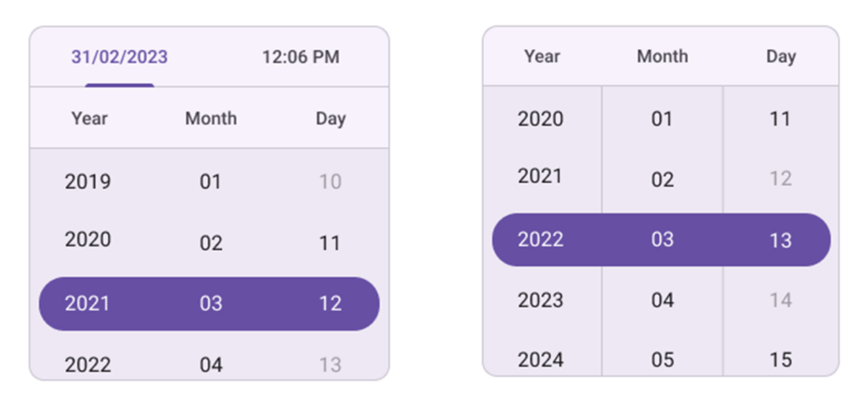
Task: Select month 04 beside year 2023
Action: coord(662,300)
